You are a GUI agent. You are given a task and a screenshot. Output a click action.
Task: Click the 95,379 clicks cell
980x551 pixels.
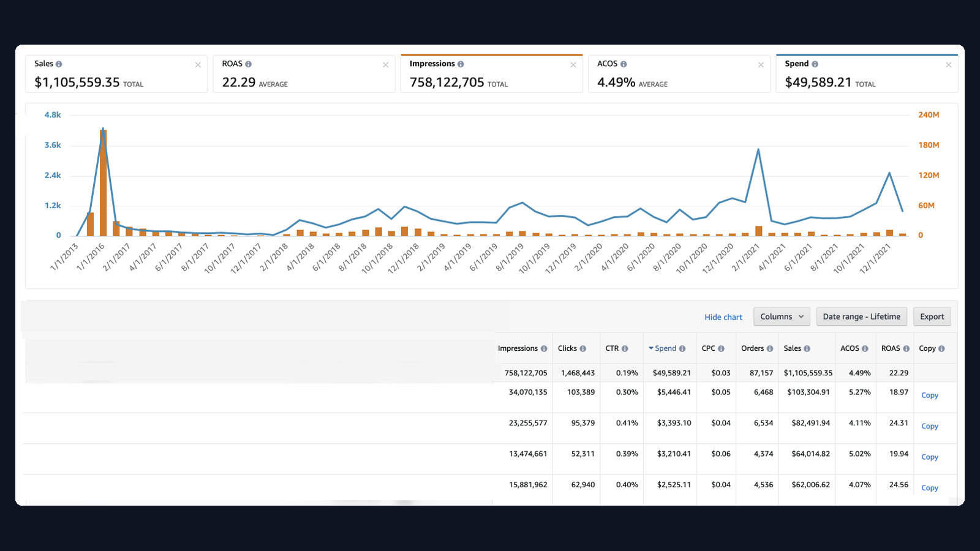pyautogui.click(x=582, y=423)
